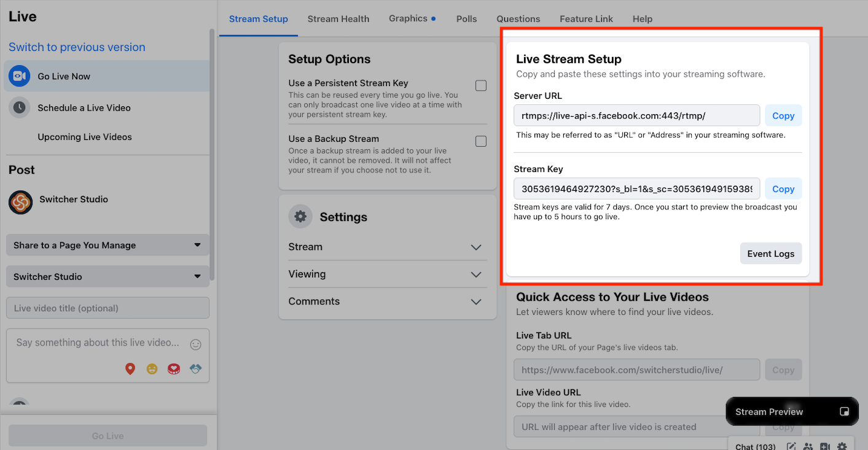Open the Chat (103) panel

(x=755, y=446)
